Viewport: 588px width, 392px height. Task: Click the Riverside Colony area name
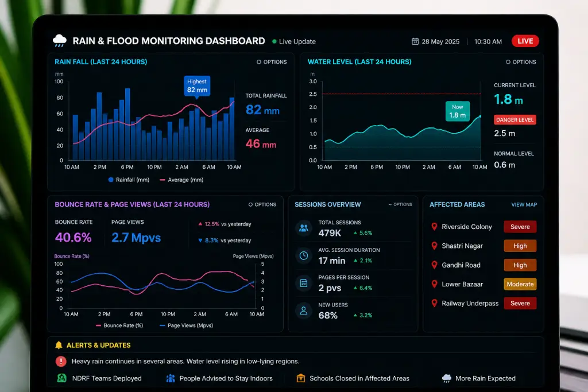tap(466, 227)
